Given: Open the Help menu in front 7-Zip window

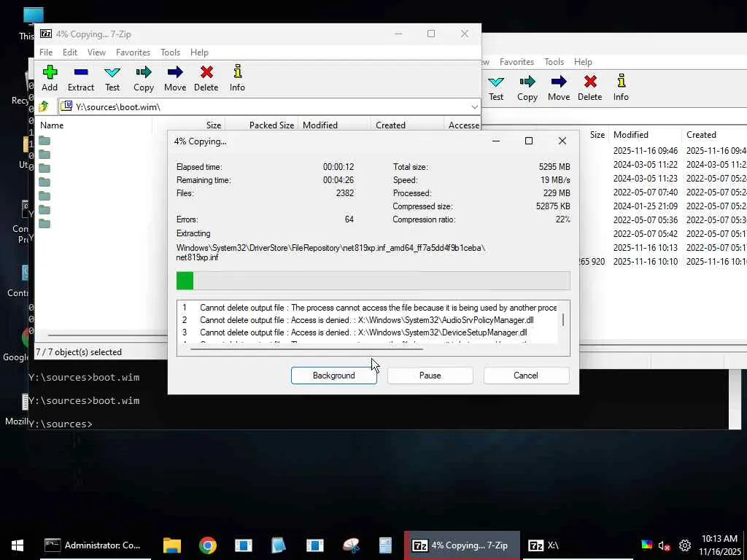Looking at the screenshot, I should 199,52.
